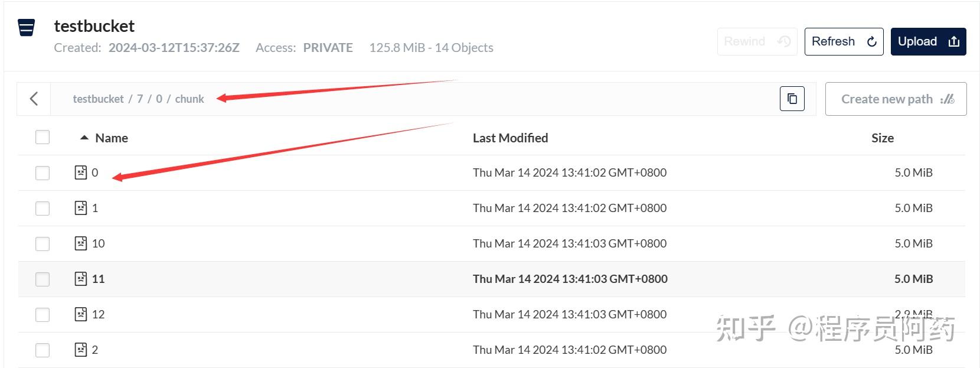Upload a file to the bucket

928,41
